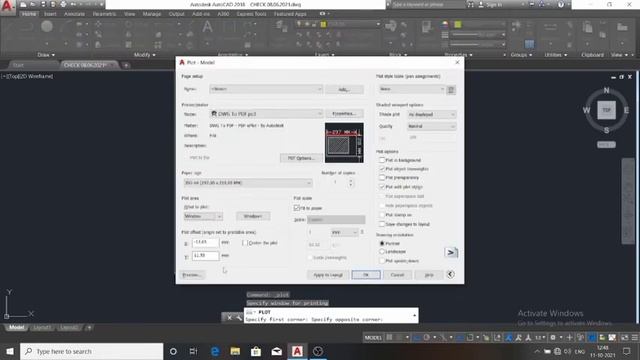Toggle Fit to paper checkbox
Viewport: 640px width, 360px height.
(x=297, y=208)
